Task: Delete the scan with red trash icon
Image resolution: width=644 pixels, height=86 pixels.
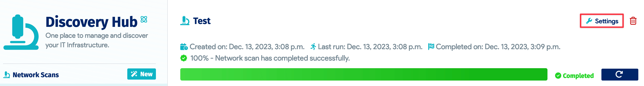Action: point(633,21)
